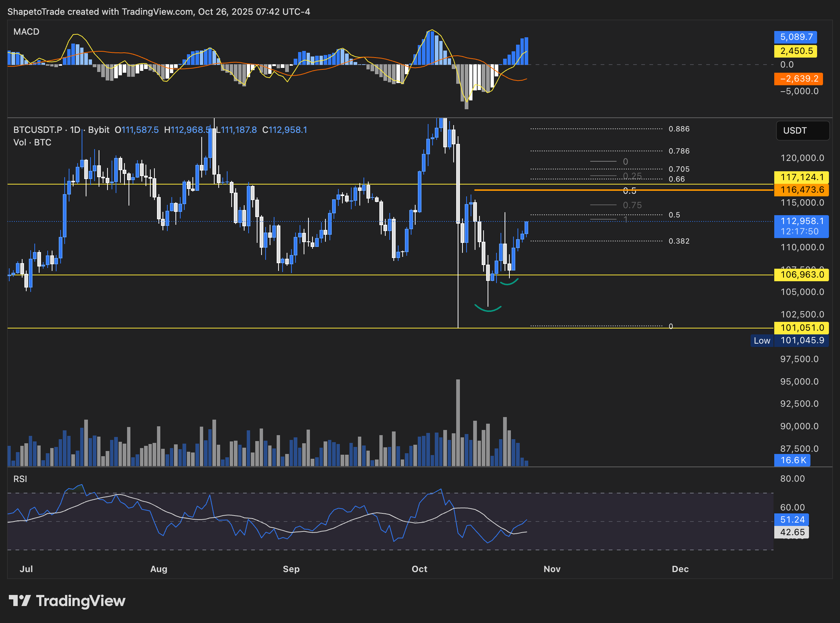
Task: Click the orange 116,473.6 price label
Action: tap(801, 190)
